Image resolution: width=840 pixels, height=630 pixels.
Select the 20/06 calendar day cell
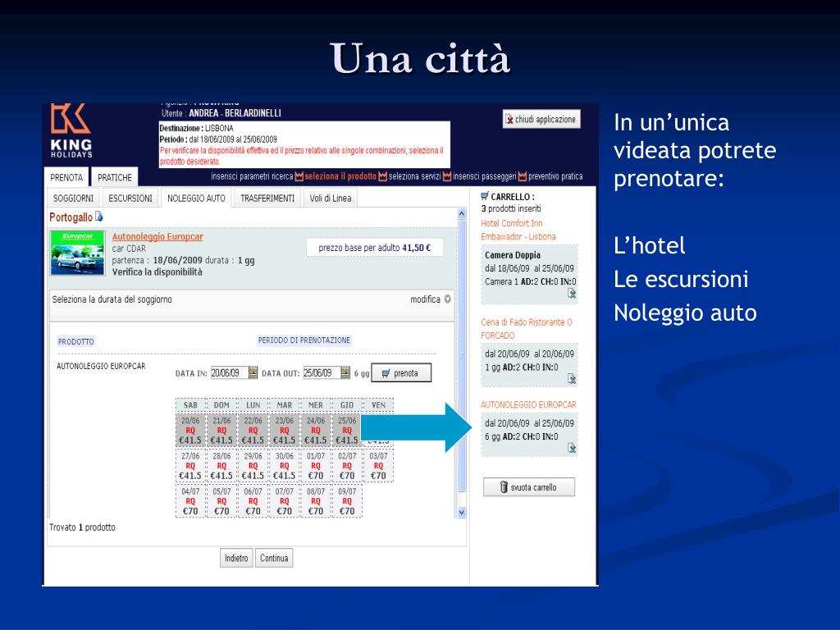(190, 430)
